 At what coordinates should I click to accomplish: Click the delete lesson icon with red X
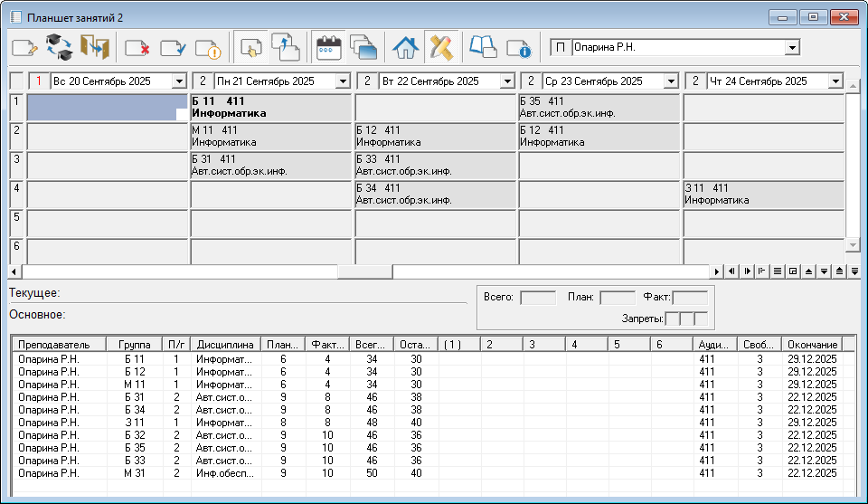coord(137,48)
